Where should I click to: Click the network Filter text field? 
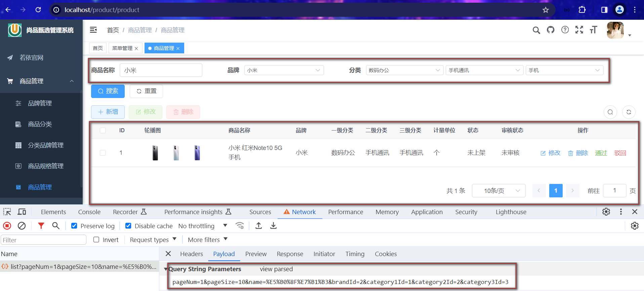pyautogui.click(x=44, y=240)
